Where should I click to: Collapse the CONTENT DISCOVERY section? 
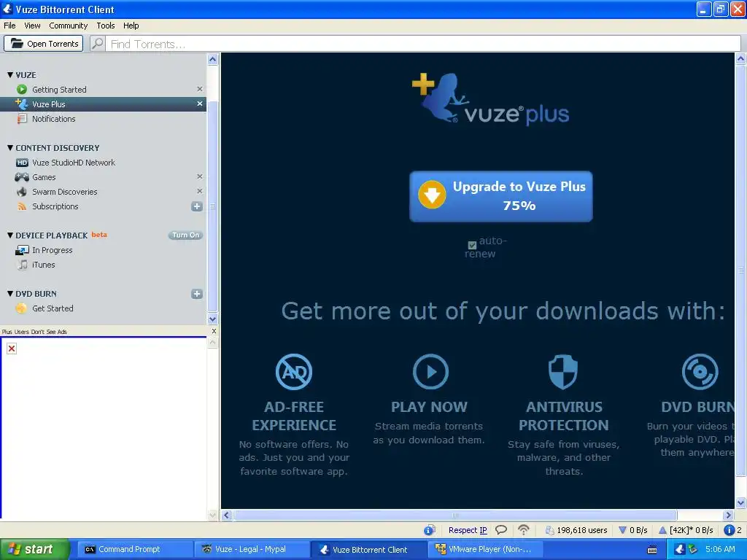click(x=10, y=147)
